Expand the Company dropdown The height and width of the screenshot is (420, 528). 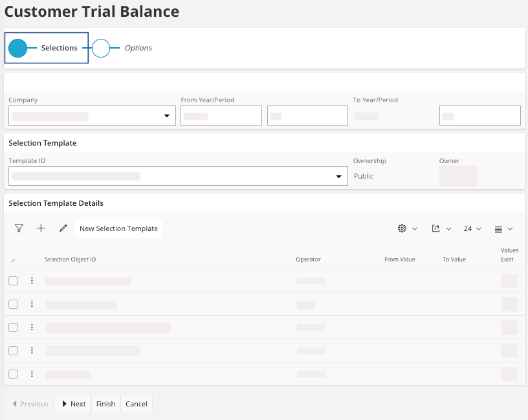pos(166,116)
